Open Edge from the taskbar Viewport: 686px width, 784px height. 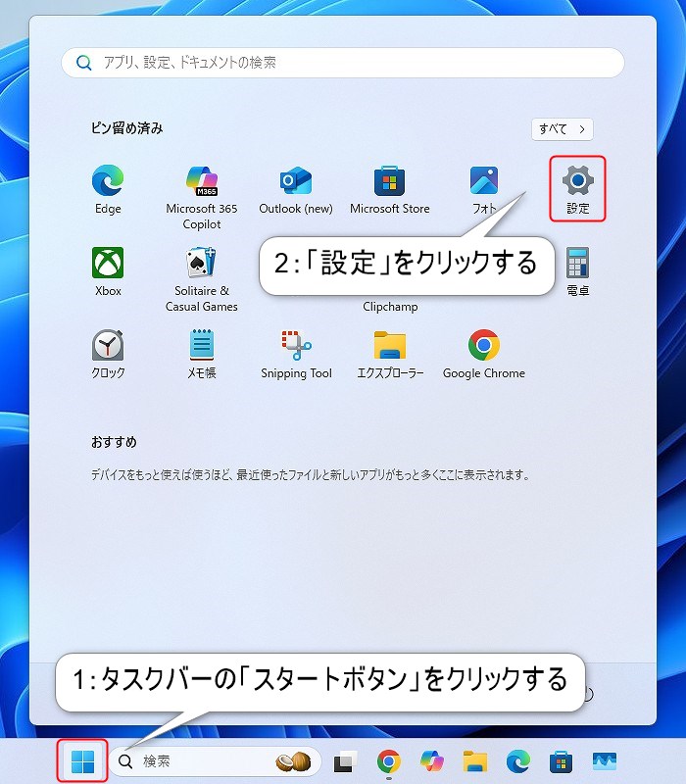pos(518,761)
